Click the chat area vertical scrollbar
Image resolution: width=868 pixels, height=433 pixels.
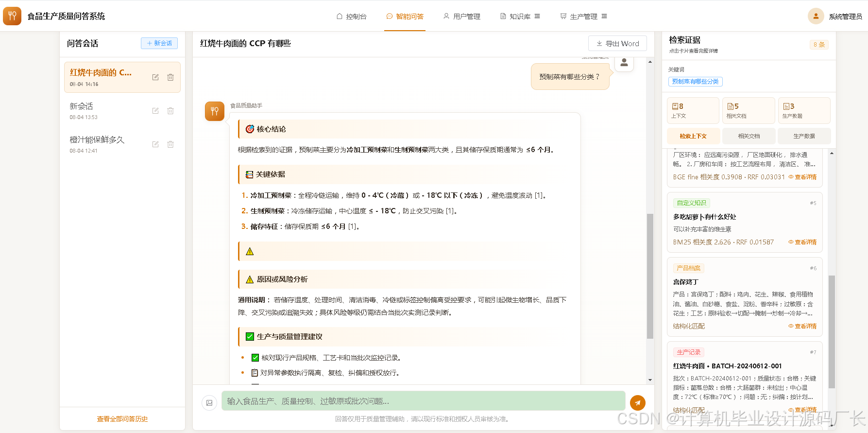click(650, 276)
